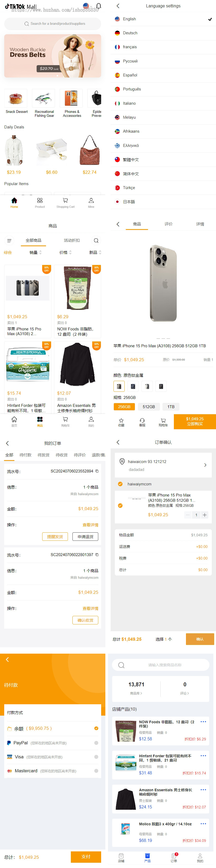Choose first 原色钛金属 color swatch
The height and width of the screenshot is (868, 216).
click(x=119, y=386)
